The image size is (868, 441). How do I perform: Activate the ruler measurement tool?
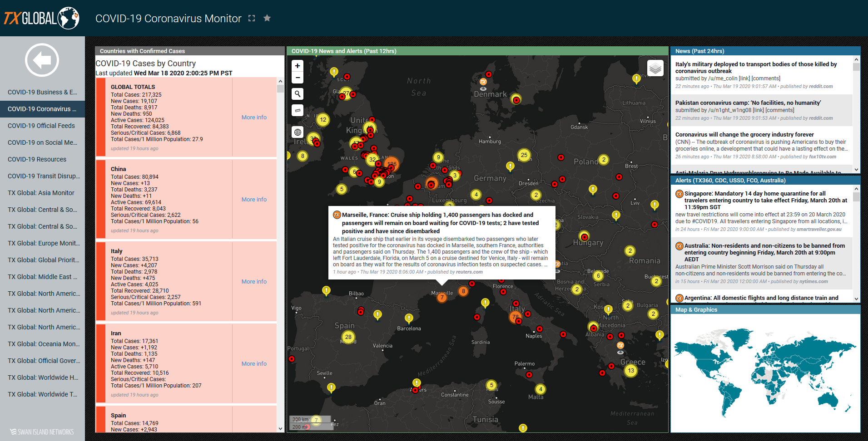(298, 110)
